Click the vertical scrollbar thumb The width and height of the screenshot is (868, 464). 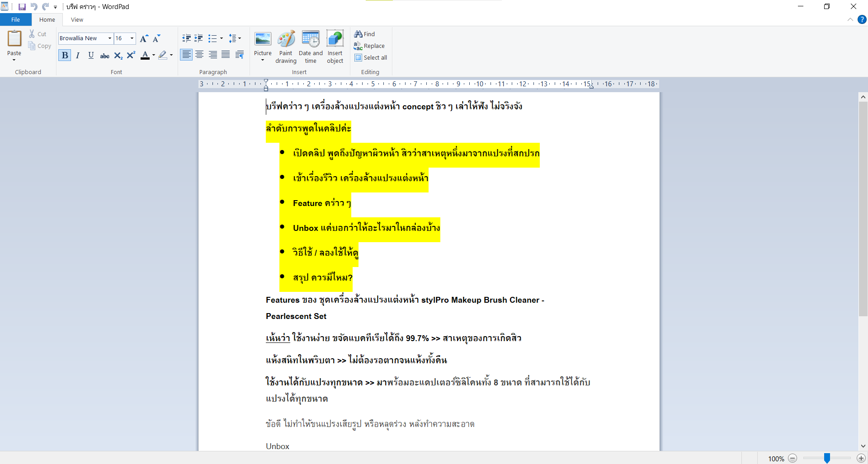click(863, 209)
